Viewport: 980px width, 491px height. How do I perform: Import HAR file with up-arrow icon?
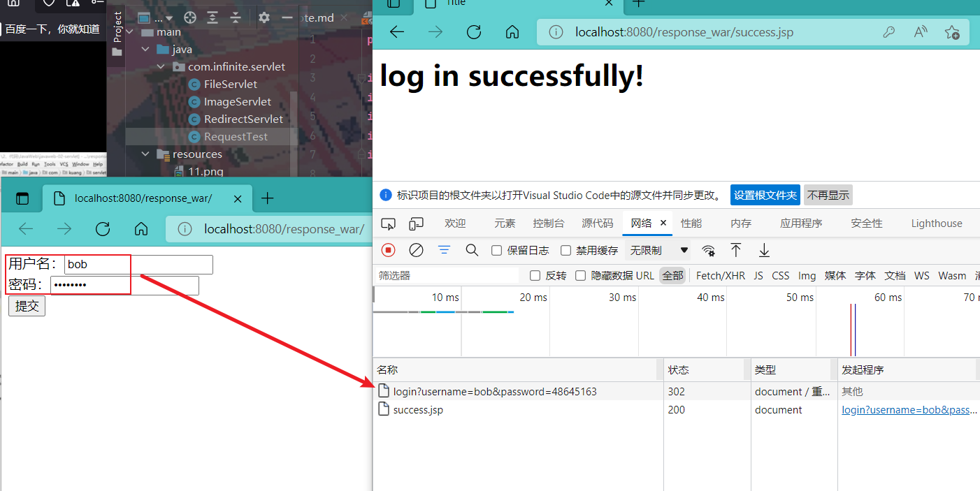[736, 250]
